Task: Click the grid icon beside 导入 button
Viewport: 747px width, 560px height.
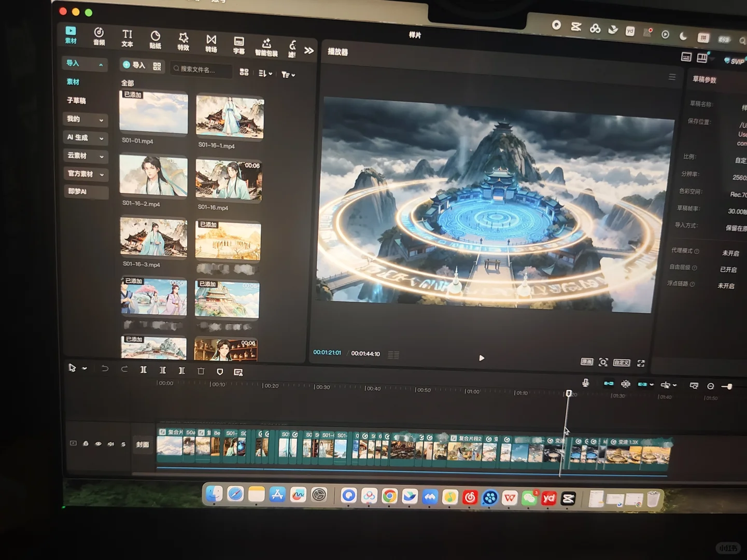Action: point(157,66)
